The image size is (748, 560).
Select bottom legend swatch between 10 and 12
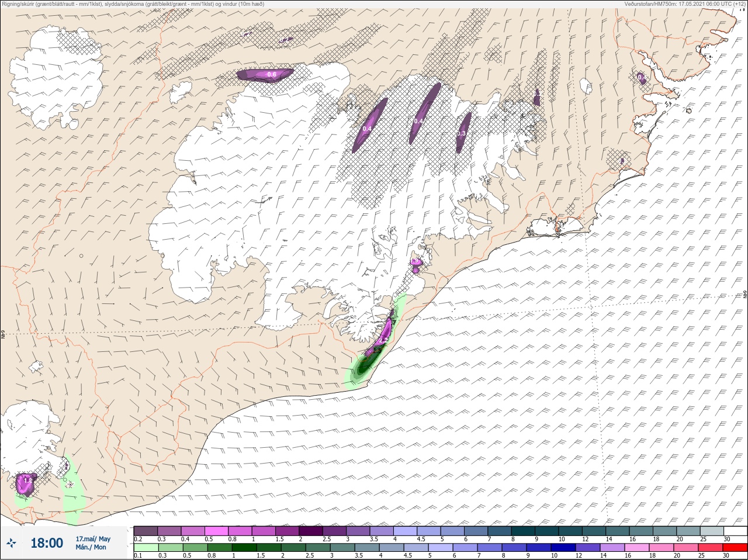pyautogui.click(x=563, y=548)
